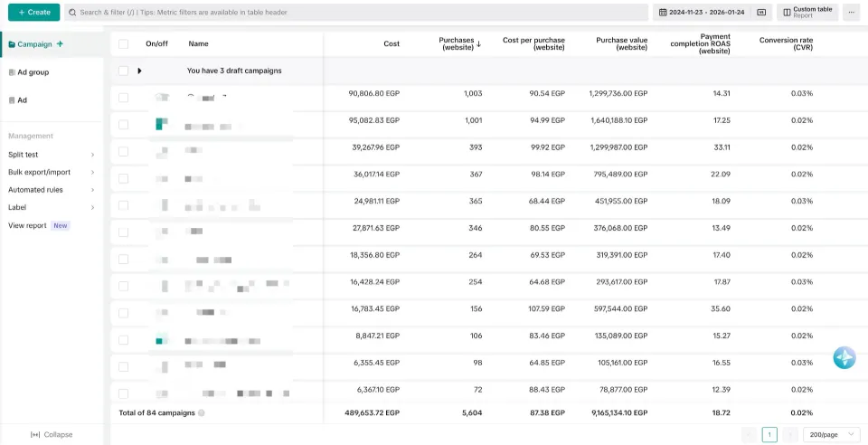868x445 pixels.
Task: Open the Custom table Report button
Action: point(807,12)
